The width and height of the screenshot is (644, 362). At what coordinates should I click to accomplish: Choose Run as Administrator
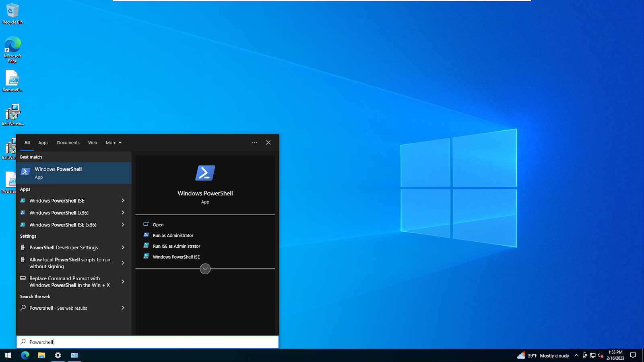click(x=173, y=235)
